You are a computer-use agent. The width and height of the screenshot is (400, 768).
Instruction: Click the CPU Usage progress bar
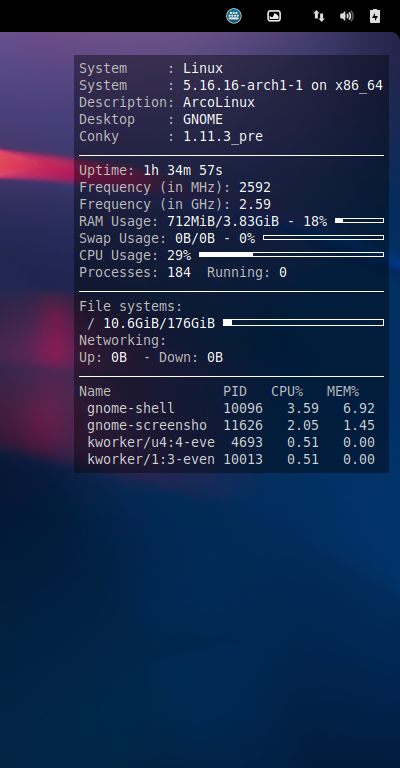(x=291, y=255)
